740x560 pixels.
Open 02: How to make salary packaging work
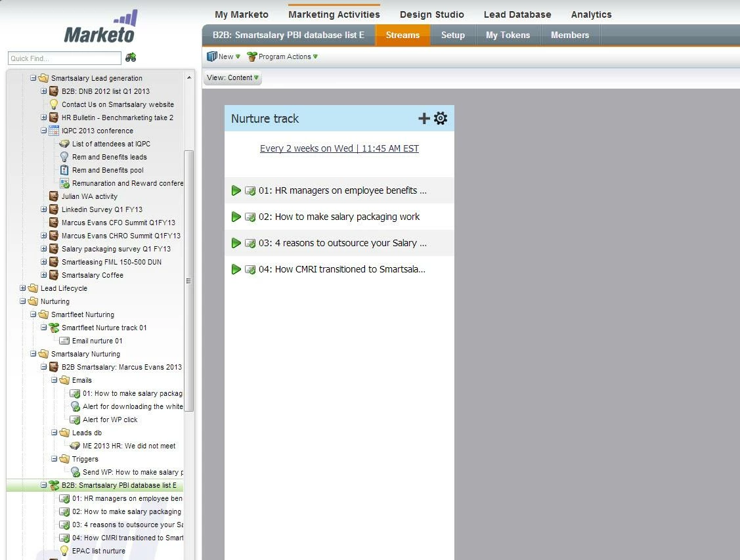coord(339,217)
